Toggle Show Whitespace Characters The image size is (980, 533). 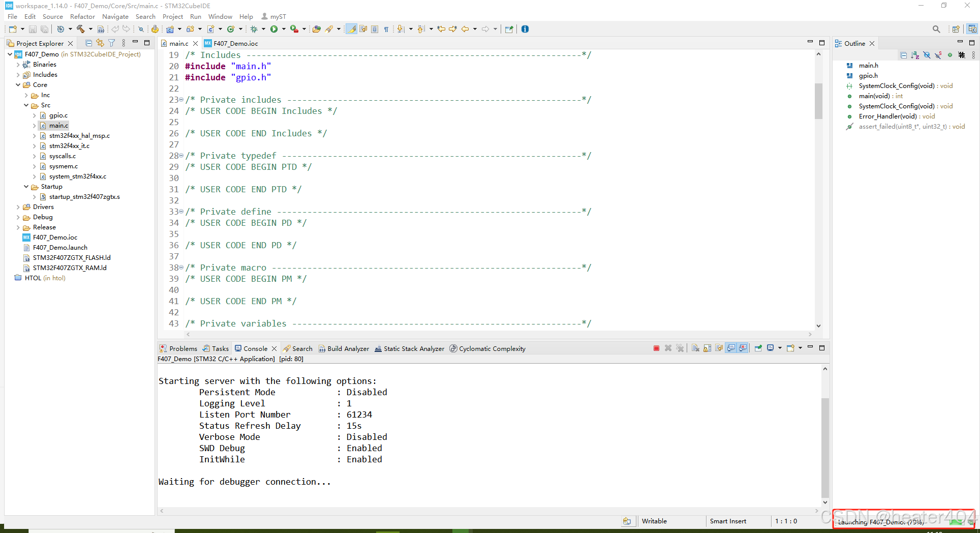click(386, 29)
